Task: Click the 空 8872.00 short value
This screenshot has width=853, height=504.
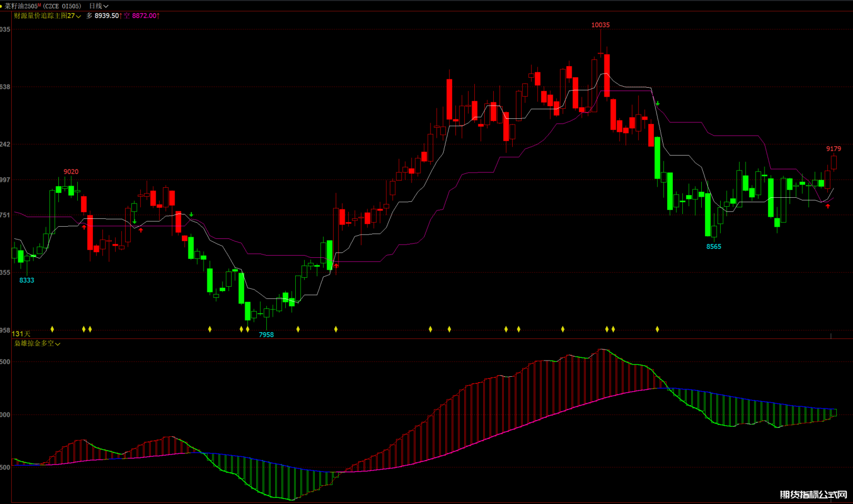Action: (x=142, y=16)
